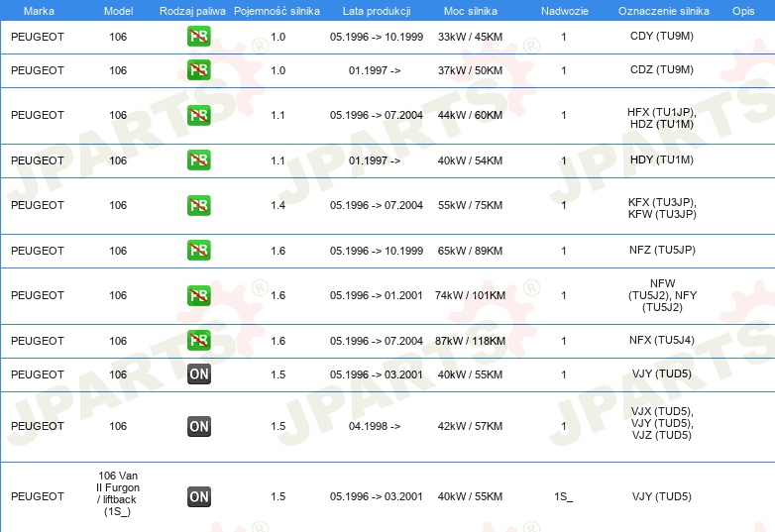The width and height of the screenshot is (775, 532).
Task: Select the KFX (TU3JP), KFW (TU3JP) cell
Action: [662, 208]
